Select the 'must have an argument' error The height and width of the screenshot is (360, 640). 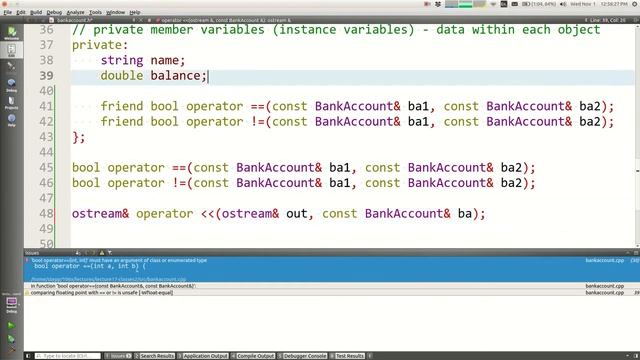(x=331, y=270)
